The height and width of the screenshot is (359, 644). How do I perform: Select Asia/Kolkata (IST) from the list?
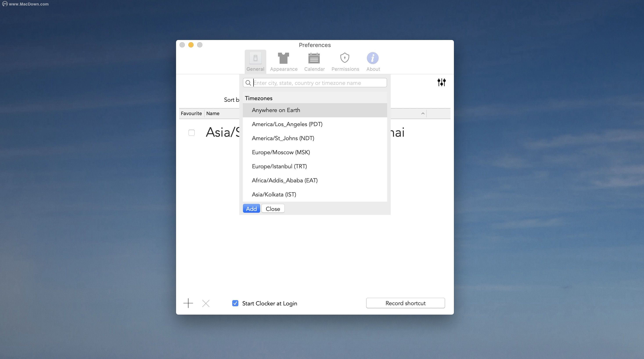274,194
